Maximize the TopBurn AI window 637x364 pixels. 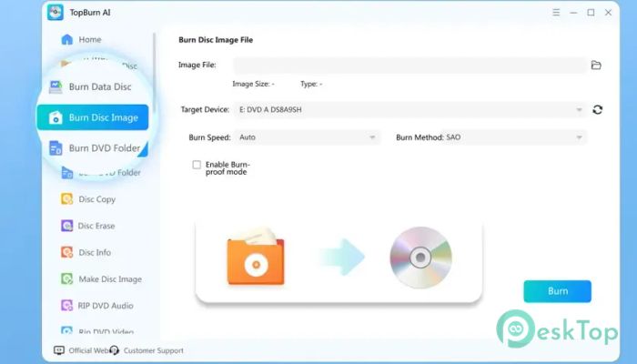tap(591, 13)
